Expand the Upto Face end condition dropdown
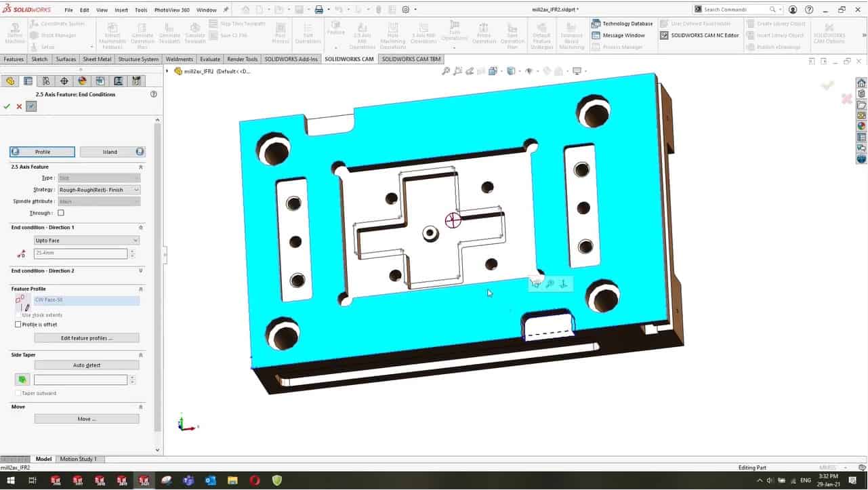Viewport: 868px width, 490px height. [87, 241]
